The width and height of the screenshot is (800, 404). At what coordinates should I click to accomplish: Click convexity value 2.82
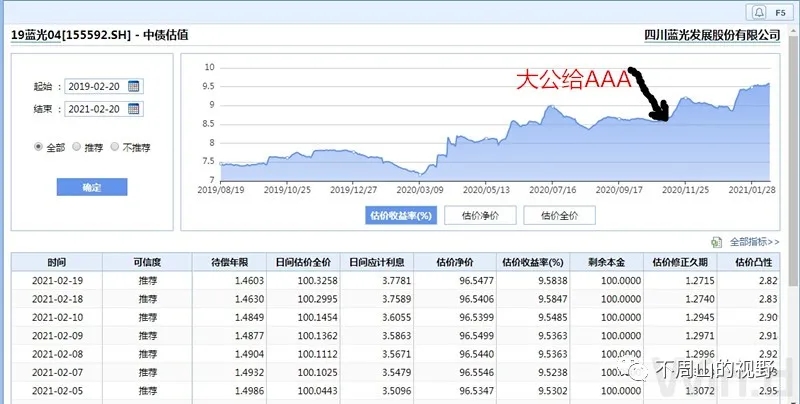[x=768, y=281]
